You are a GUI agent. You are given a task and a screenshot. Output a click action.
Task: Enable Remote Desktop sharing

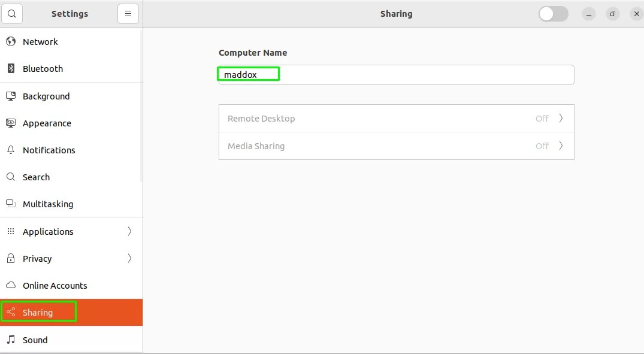[395, 118]
